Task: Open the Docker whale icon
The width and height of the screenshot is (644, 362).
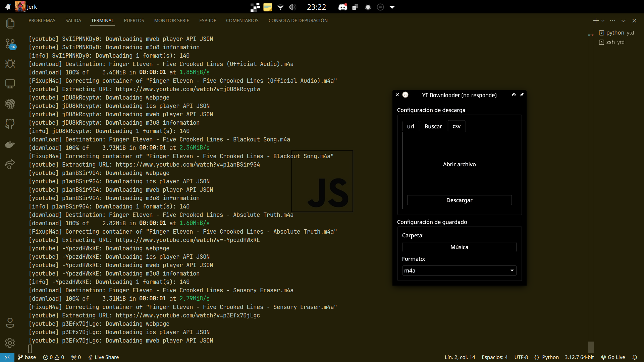Action: tap(10, 144)
